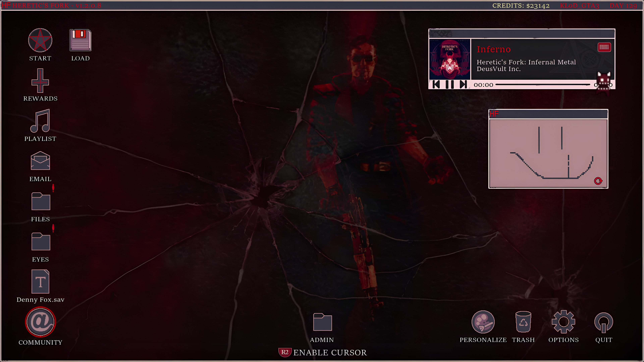Pause the Inferno track

point(449,84)
